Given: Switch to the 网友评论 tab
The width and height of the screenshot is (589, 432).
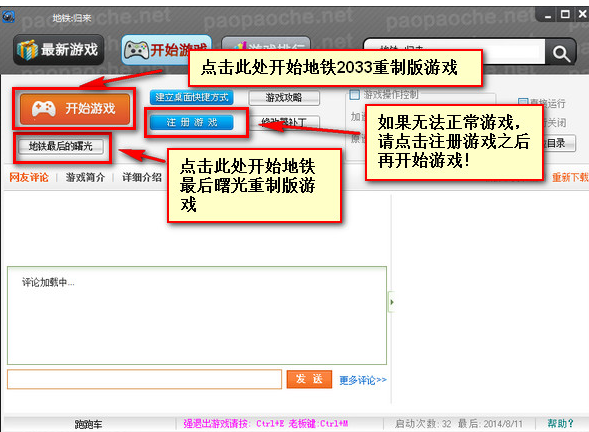Looking at the screenshot, I should click(x=29, y=177).
